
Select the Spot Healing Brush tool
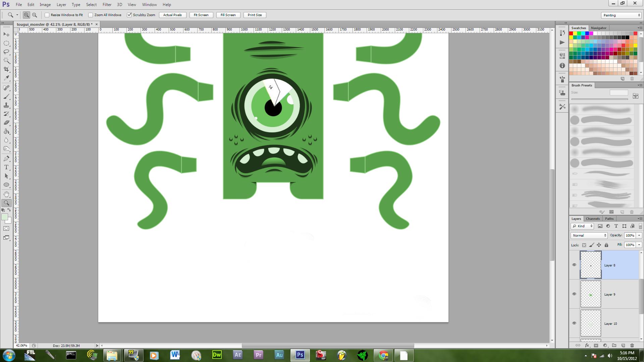(x=6, y=88)
